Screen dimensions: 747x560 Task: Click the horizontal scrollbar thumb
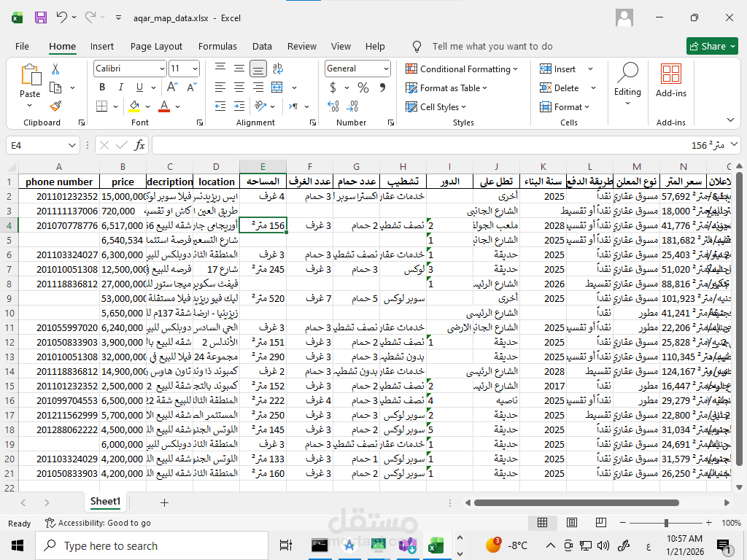point(576,503)
